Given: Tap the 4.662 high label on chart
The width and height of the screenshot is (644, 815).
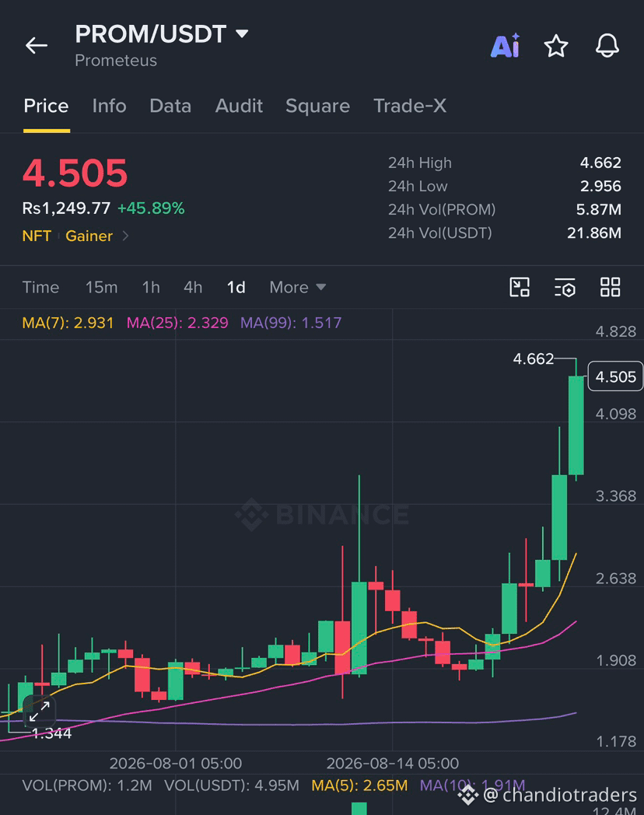Looking at the screenshot, I should pyautogui.click(x=534, y=359).
